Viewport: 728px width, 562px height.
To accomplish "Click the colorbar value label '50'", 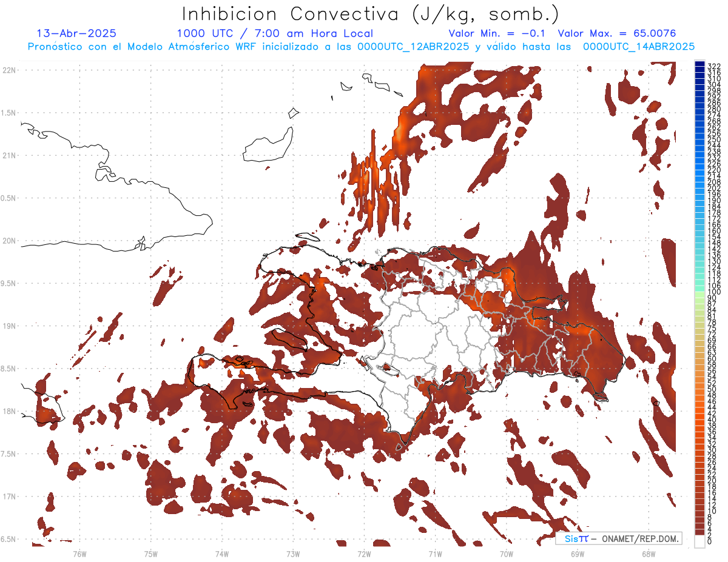I will click(x=712, y=389).
